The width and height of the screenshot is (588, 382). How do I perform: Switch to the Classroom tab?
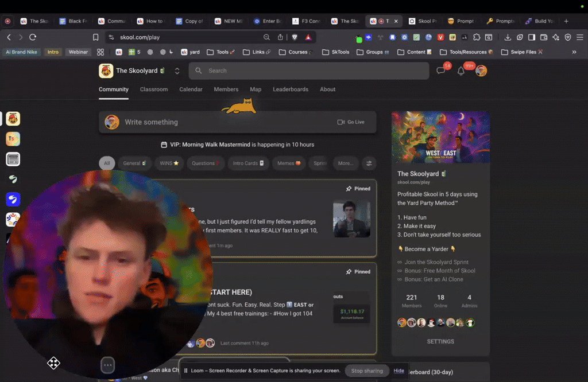coord(154,89)
